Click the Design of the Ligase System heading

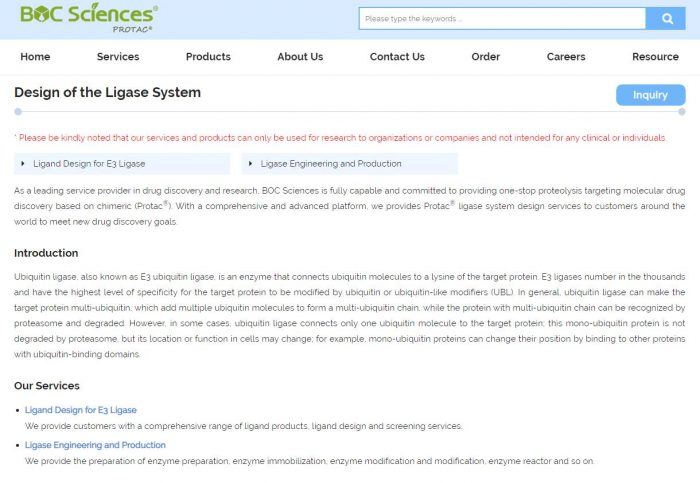click(x=108, y=92)
